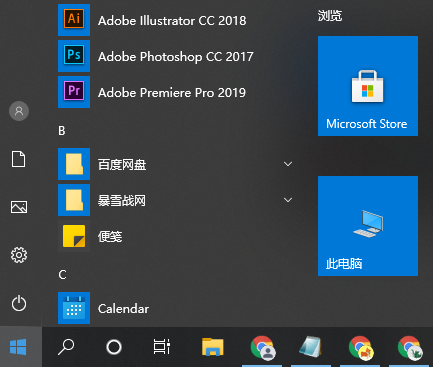The height and width of the screenshot is (367, 433).
Task: Open the notepad app on taskbar
Action: click(x=311, y=347)
